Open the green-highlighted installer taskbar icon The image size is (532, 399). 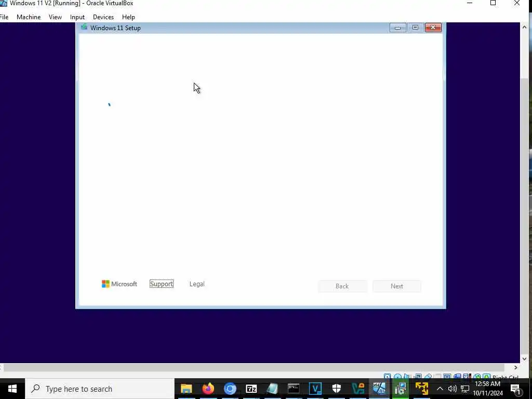point(401,389)
